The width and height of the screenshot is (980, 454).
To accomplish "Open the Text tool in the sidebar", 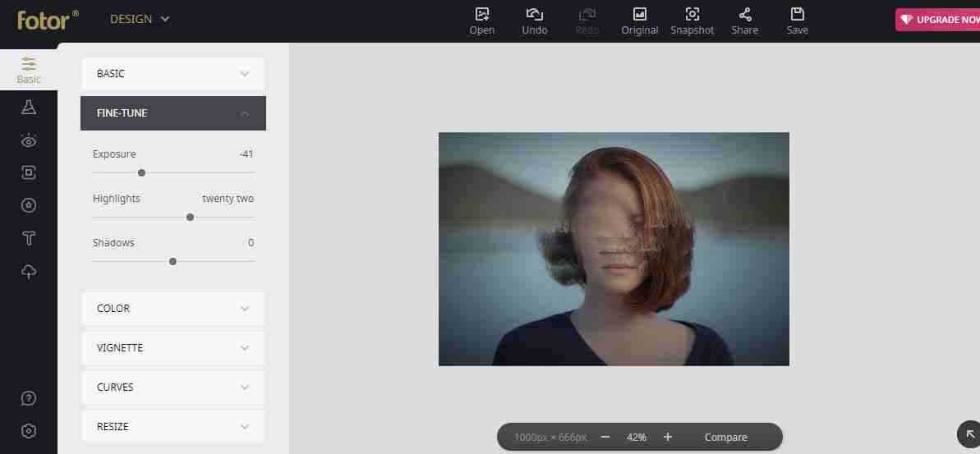I will click(x=29, y=238).
